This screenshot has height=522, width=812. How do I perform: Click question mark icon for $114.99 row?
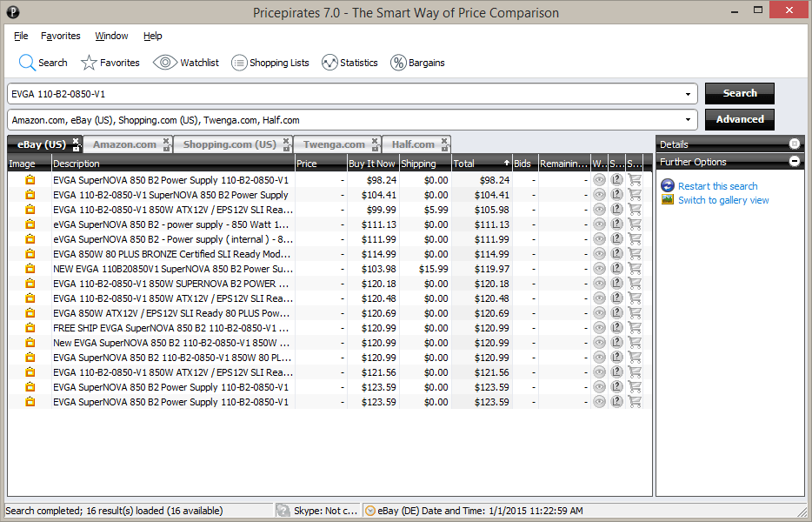[616, 254]
